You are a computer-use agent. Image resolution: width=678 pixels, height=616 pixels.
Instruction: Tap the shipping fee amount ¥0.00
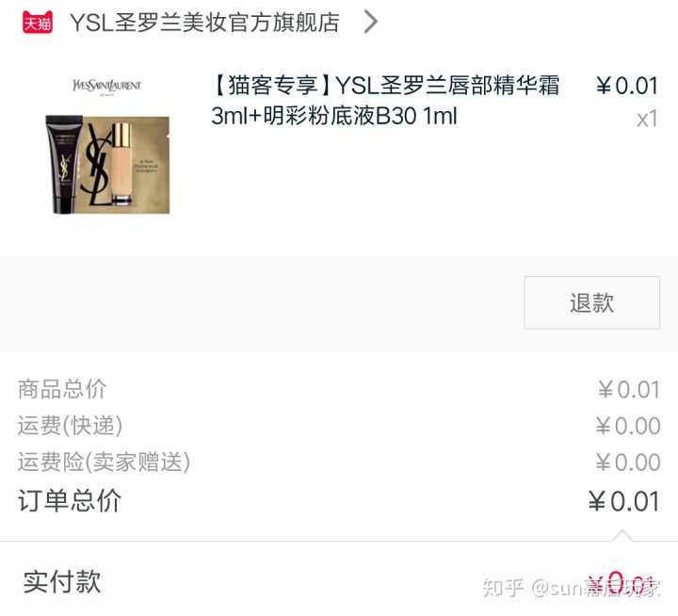[x=628, y=426]
